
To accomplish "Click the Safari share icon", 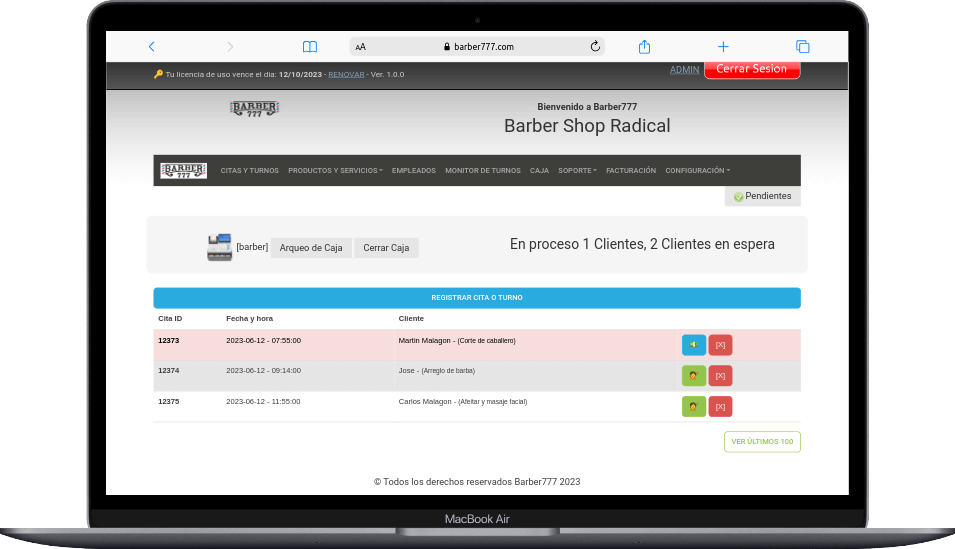I will pos(645,47).
